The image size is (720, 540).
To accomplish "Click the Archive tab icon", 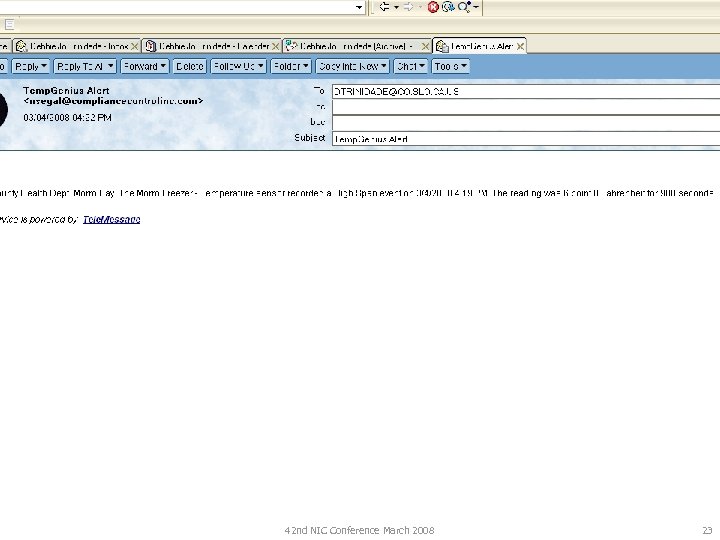I will pyautogui.click(x=291, y=46).
